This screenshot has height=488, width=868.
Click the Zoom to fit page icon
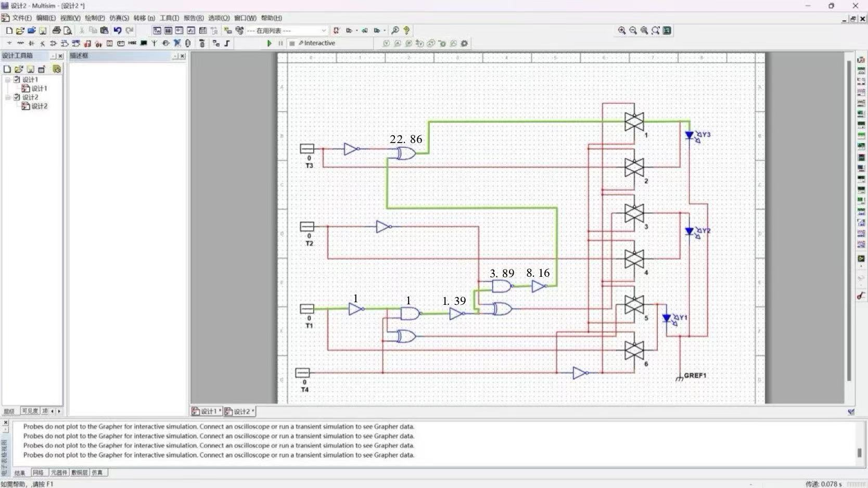[x=656, y=31]
